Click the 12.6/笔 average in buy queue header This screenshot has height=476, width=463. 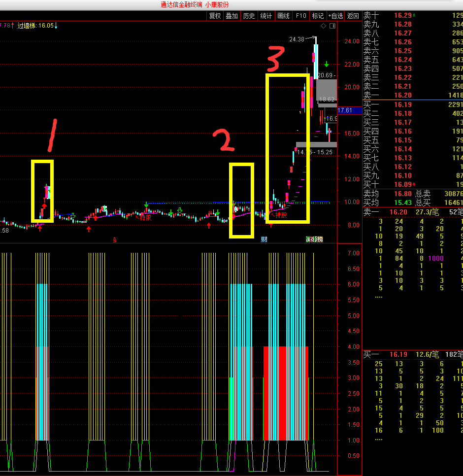coord(427,354)
